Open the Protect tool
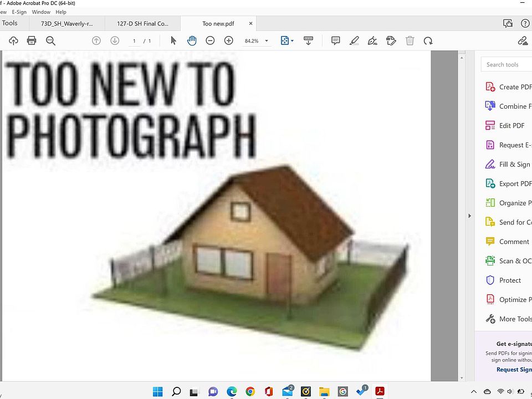Viewport: 532px width, 399px height. click(503, 280)
